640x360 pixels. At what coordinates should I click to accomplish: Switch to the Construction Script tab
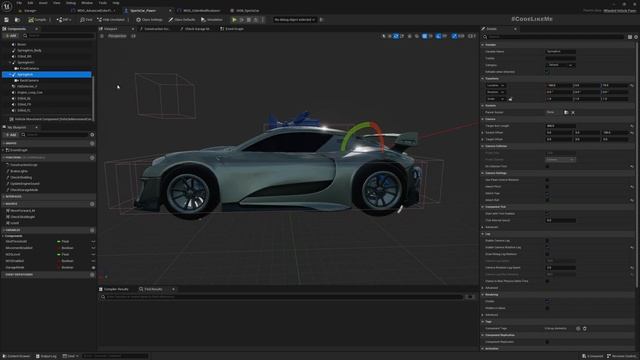click(155, 29)
